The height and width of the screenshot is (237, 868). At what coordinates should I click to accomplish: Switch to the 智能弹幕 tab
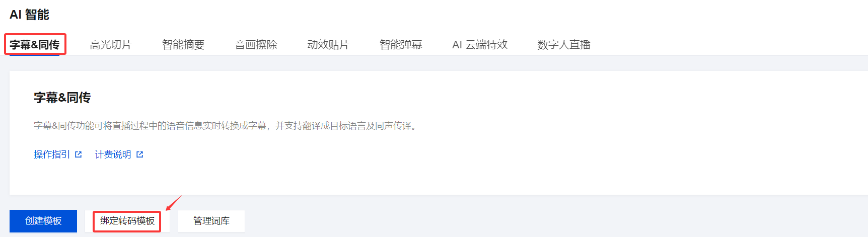pyautogui.click(x=401, y=45)
